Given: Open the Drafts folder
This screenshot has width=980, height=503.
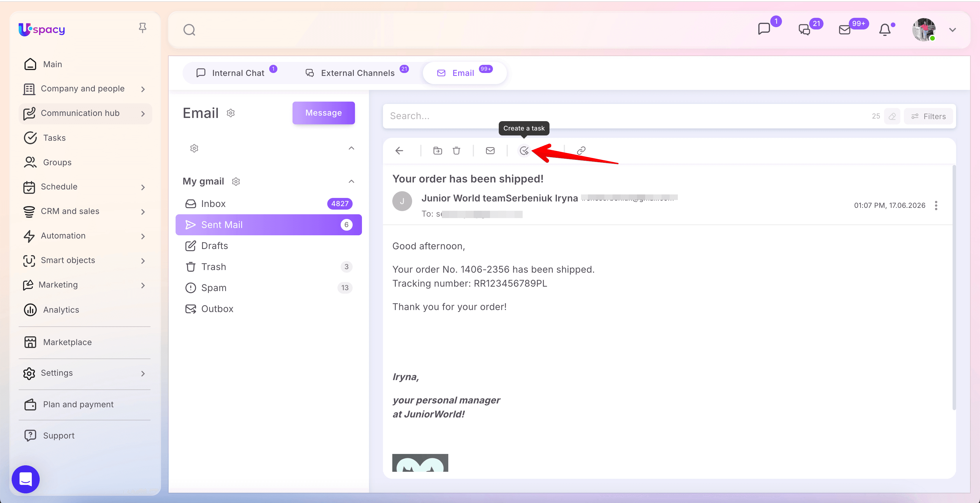Looking at the screenshot, I should [x=269, y=246].
